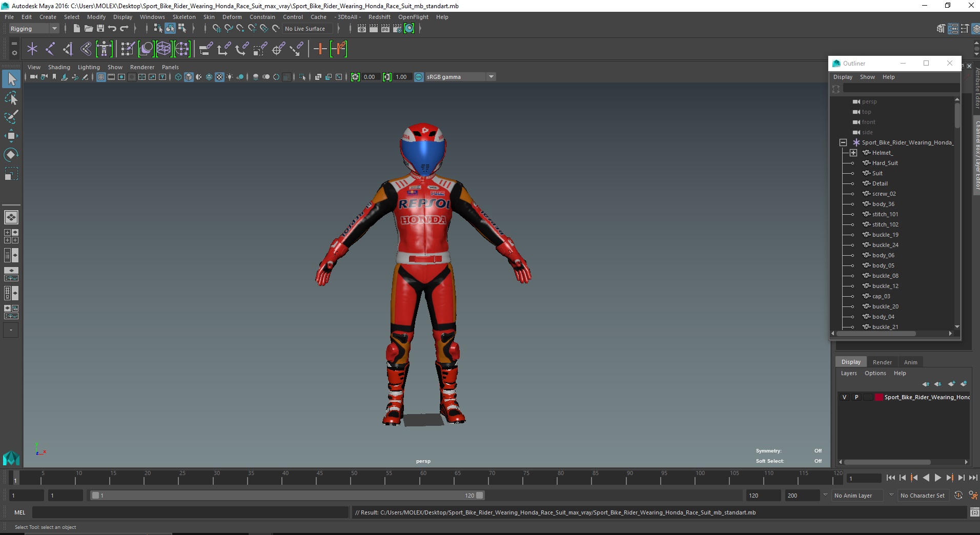Expand the Helmet_ node in Outliner
Image resolution: width=980 pixels, height=535 pixels.
(853, 153)
